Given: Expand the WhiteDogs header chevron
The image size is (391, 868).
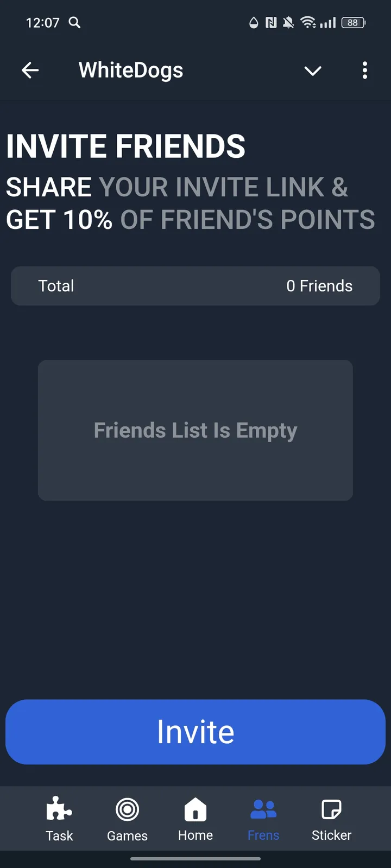Looking at the screenshot, I should tap(313, 71).
